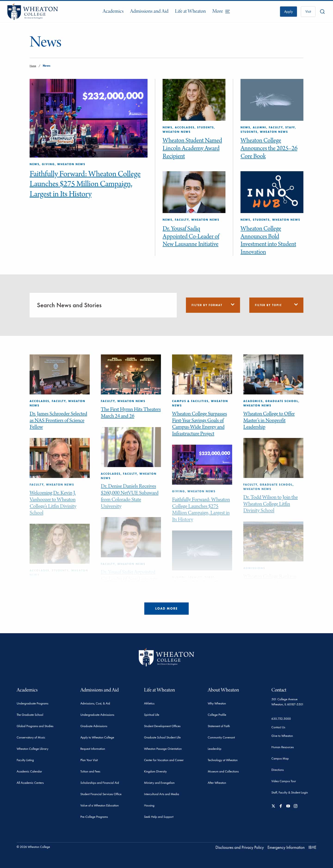
Task: Go to Home in the breadcrumb
Action: (x=33, y=66)
